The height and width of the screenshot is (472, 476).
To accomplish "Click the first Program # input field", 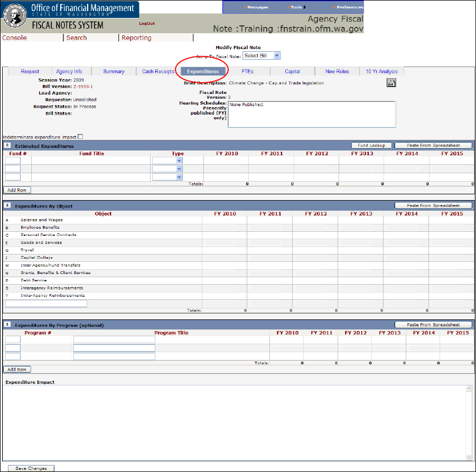I will 13,339.
